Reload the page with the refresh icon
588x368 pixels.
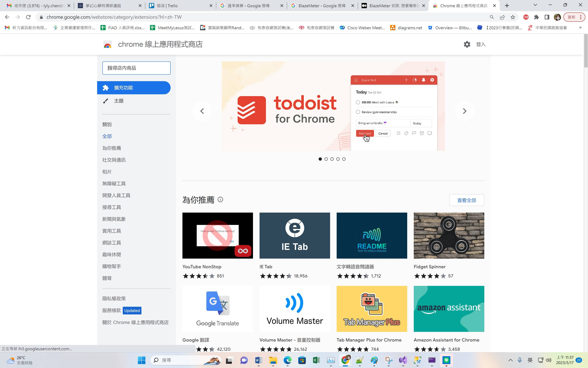point(28,17)
